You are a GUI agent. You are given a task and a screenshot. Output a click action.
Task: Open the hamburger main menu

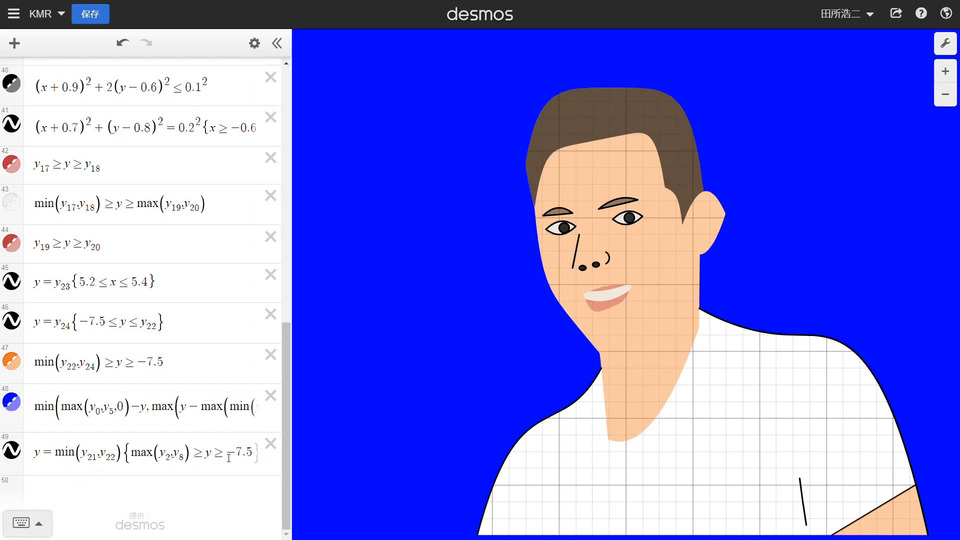(x=14, y=14)
